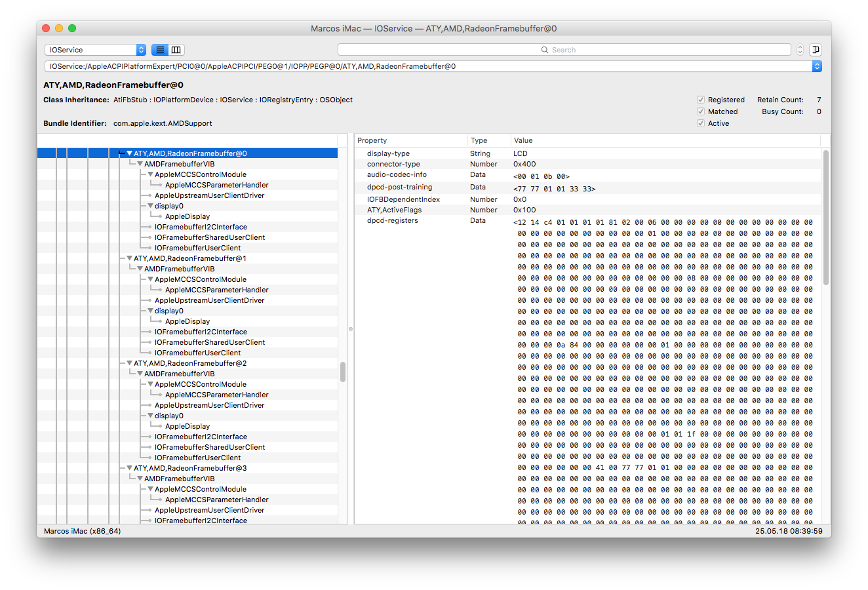The image size is (868, 590).
Task: Collapse display0 under RadeonFramebuffer@0
Action: coord(151,206)
